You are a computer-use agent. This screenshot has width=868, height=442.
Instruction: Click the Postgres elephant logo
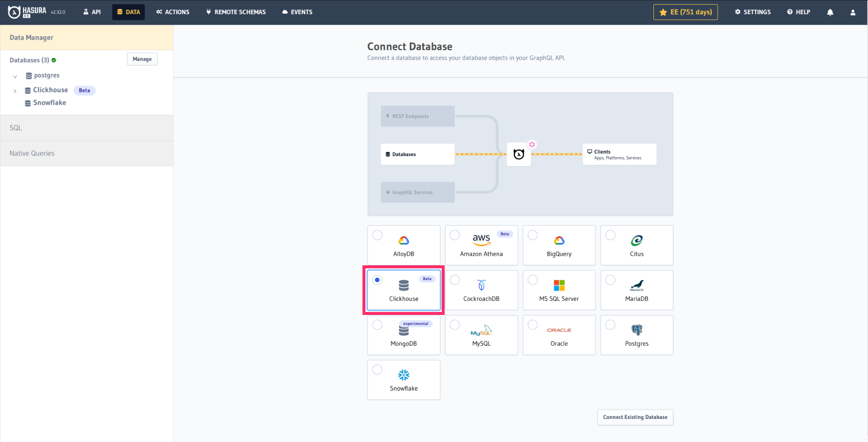pos(637,330)
